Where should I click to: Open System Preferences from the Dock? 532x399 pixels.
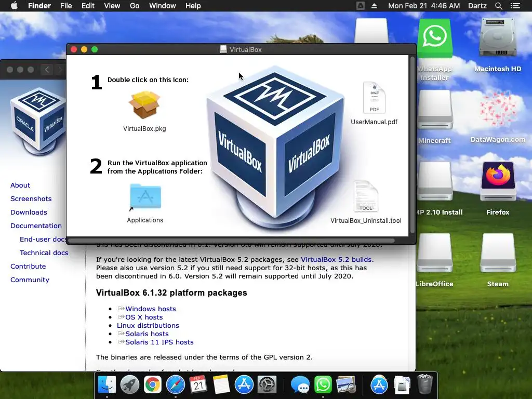[267, 385]
